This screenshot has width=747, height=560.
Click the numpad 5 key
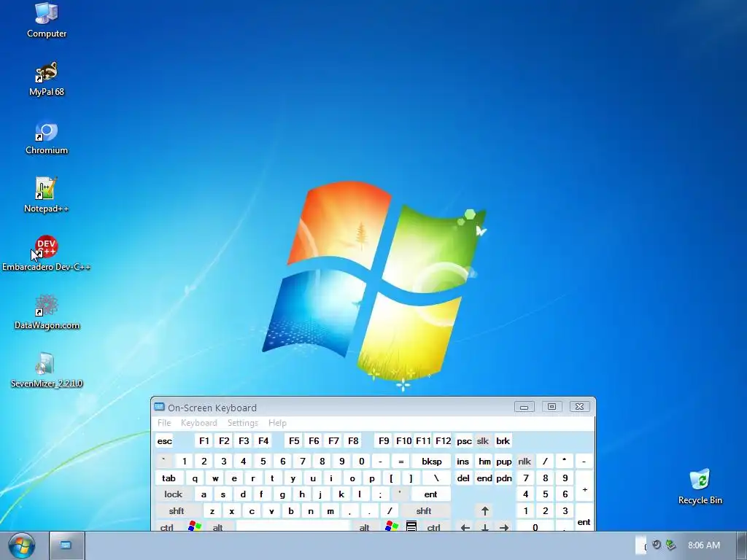[546, 494]
